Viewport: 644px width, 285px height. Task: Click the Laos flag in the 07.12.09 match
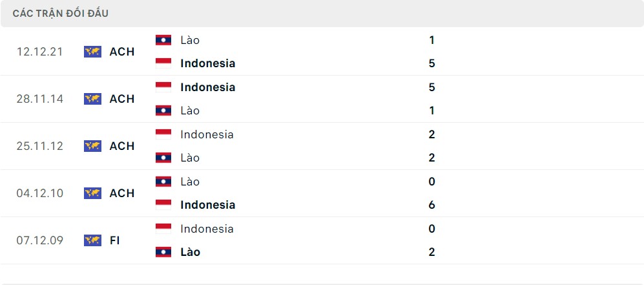[163, 252]
